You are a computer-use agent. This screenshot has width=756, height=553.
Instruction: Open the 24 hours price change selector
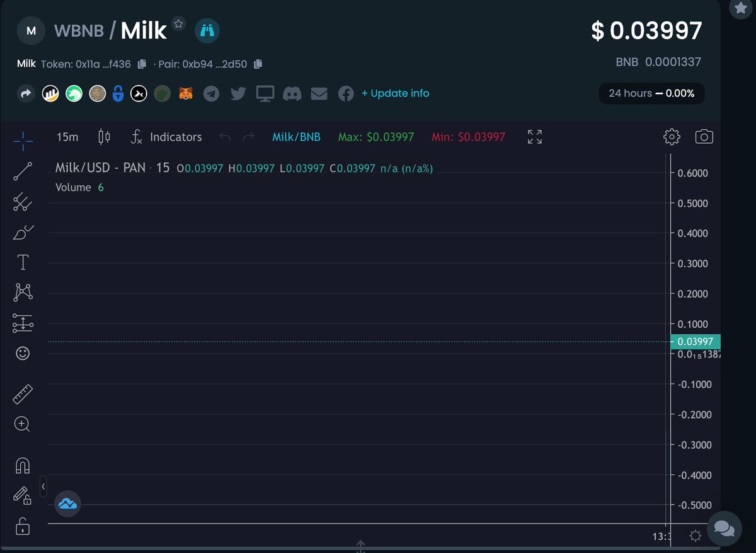tap(651, 93)
